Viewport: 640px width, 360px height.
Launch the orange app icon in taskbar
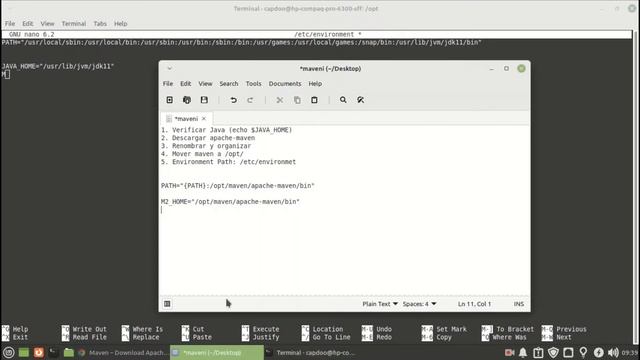pyautogui.click(x=39, y=352)
